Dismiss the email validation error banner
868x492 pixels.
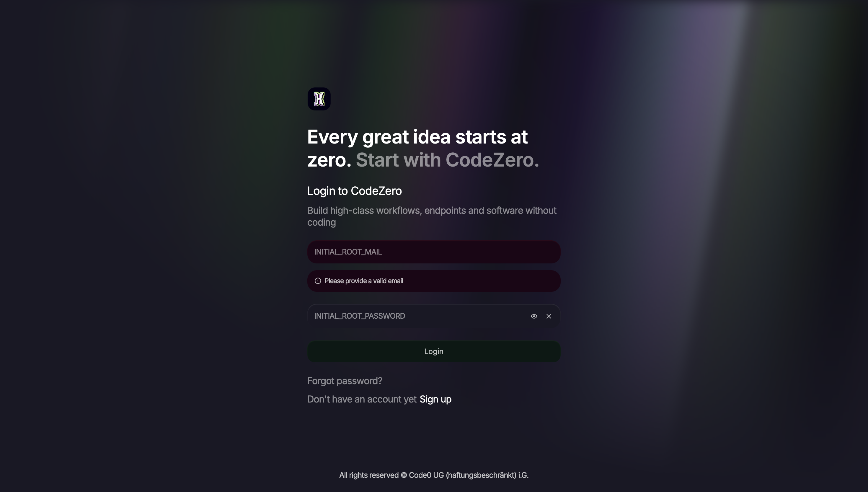(x=433, y=281)
